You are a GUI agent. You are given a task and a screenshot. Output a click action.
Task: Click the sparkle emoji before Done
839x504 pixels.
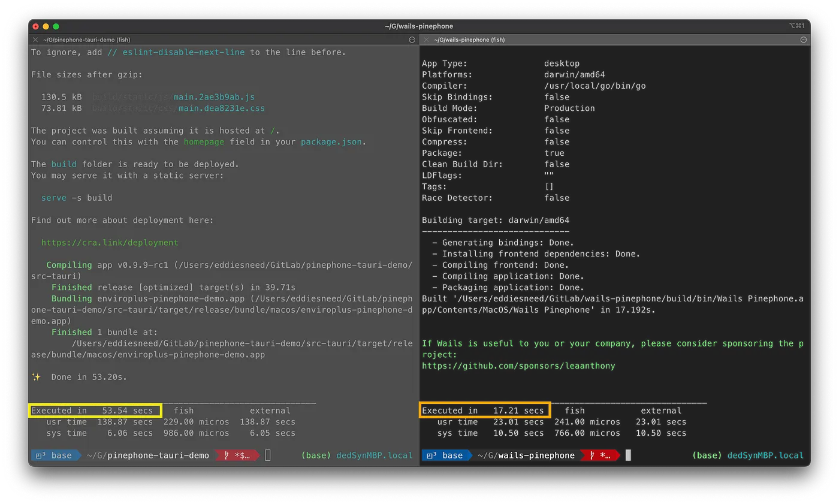pos(36,377)
